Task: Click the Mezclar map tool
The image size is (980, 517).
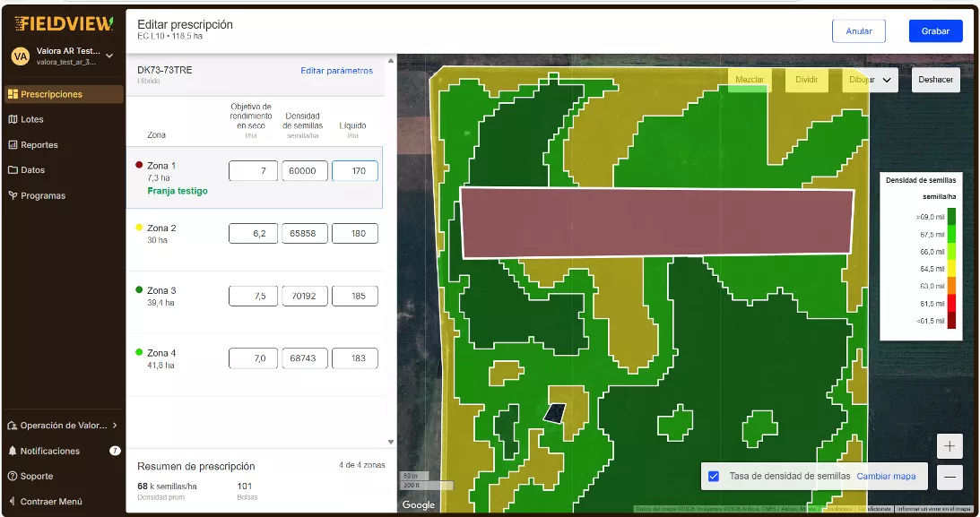Action: (x=750, y=80)
